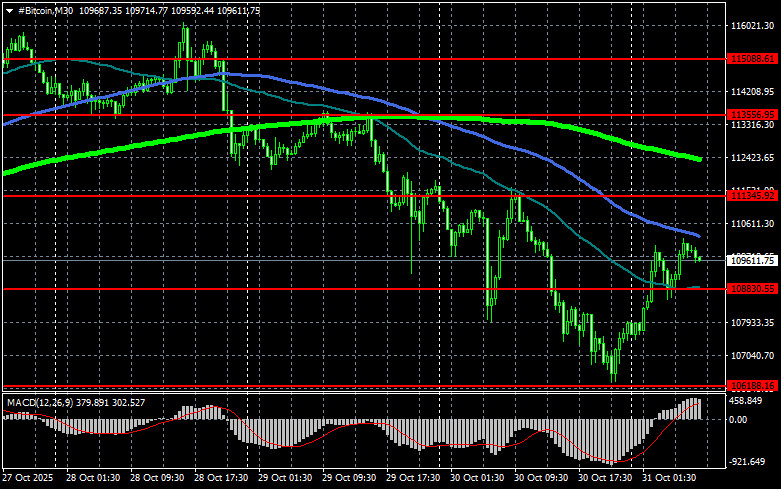Select the red 106188.16 level label

[752, 386]
